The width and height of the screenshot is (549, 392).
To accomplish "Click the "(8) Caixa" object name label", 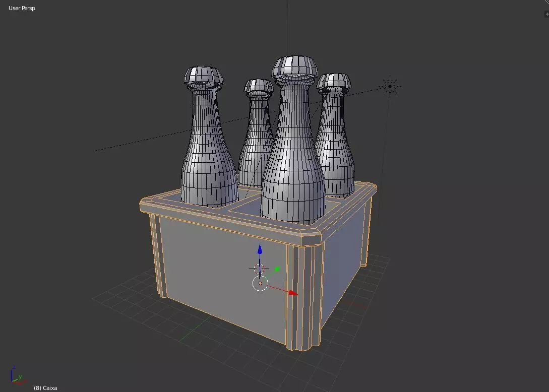I will pos(45,388).
